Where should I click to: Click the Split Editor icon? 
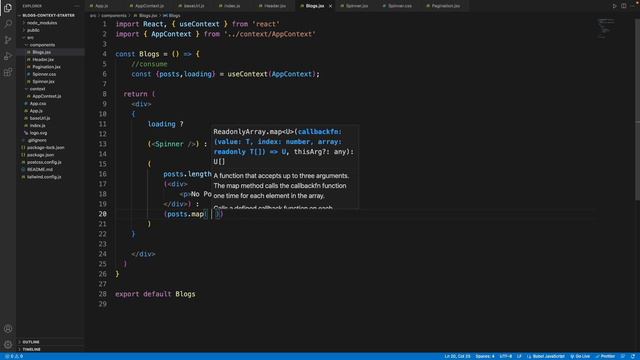[624, 6]
